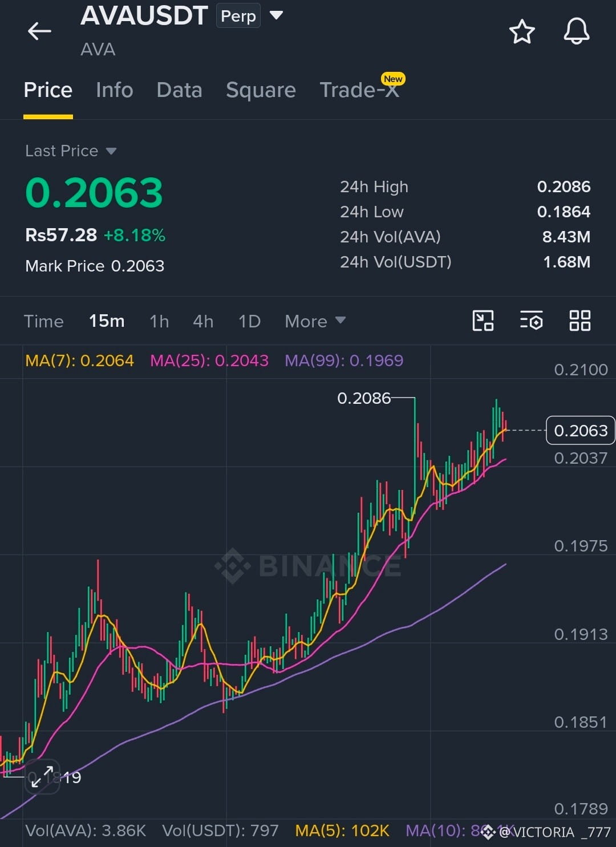Screen dimensions: 616x847
Task: Tap the +8.18% change value
Action: click(135, 234)
